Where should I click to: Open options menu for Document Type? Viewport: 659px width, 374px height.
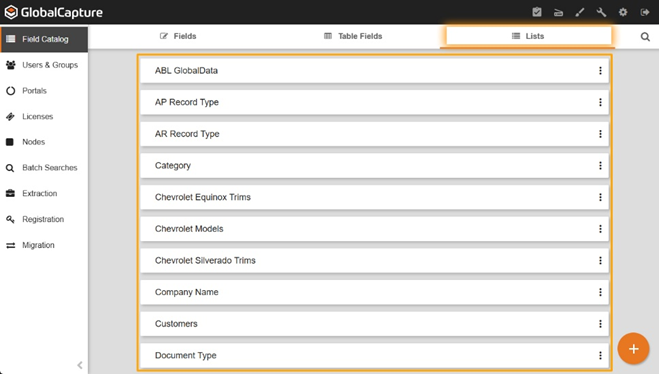(x=600, y=356)
